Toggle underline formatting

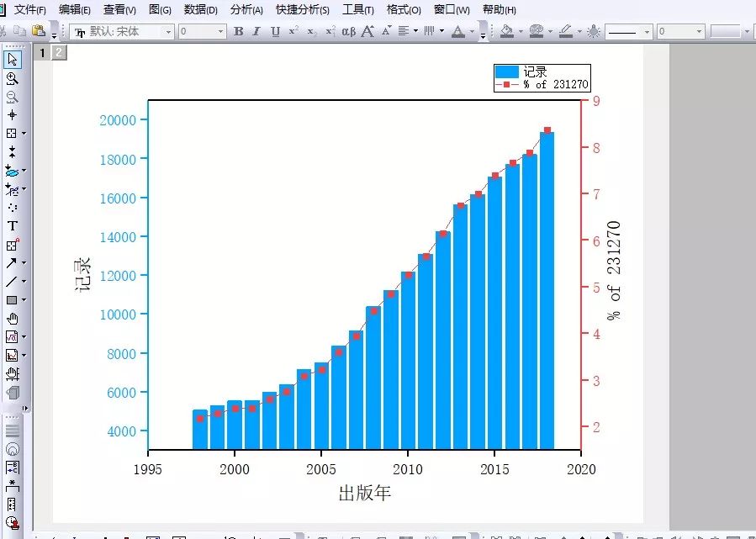pyautogui.click(x=275, y=31)
